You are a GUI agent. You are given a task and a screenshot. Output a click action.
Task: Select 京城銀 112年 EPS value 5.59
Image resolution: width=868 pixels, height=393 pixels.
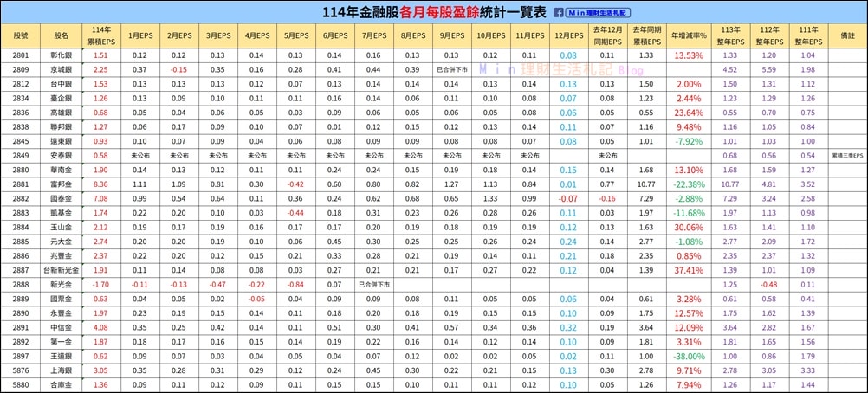pyautogui.click(x=769, y=70)
